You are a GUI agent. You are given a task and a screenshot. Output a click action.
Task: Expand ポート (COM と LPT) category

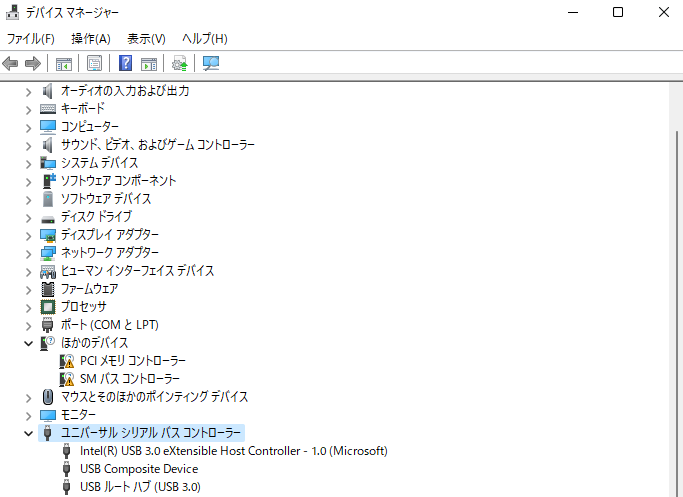28,326
